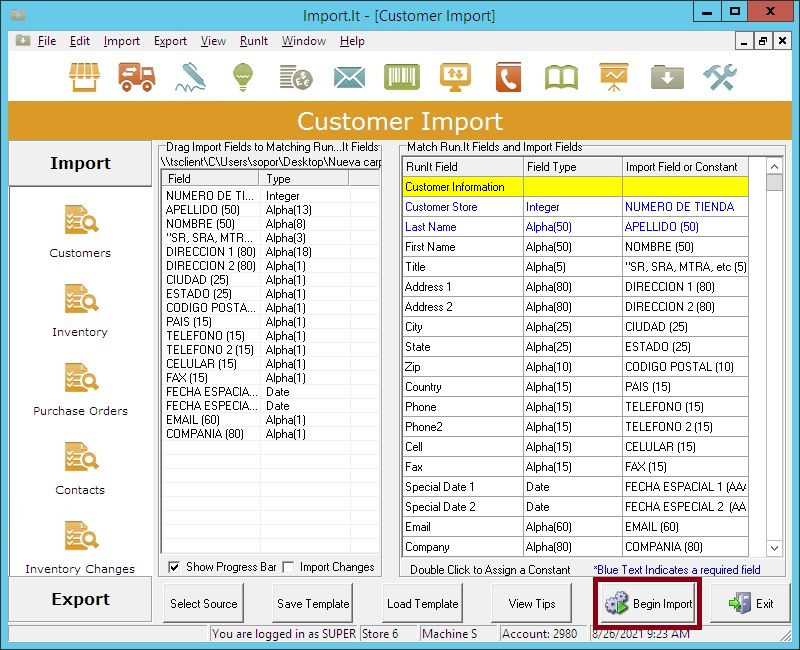Click the Select Source button
Viewport: 800px width, 650px height.
tap(204, 604)
